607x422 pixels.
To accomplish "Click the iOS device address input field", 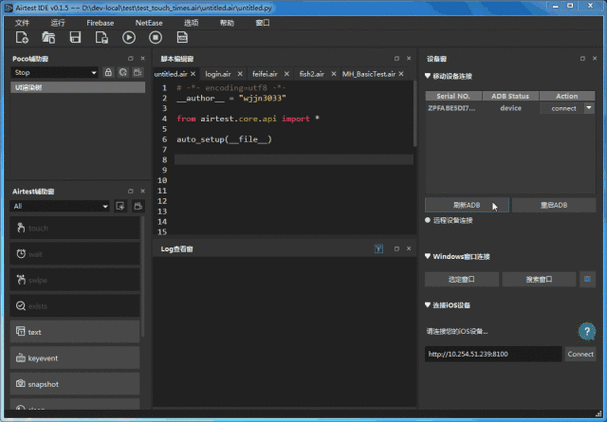I will tap(493, 354).
